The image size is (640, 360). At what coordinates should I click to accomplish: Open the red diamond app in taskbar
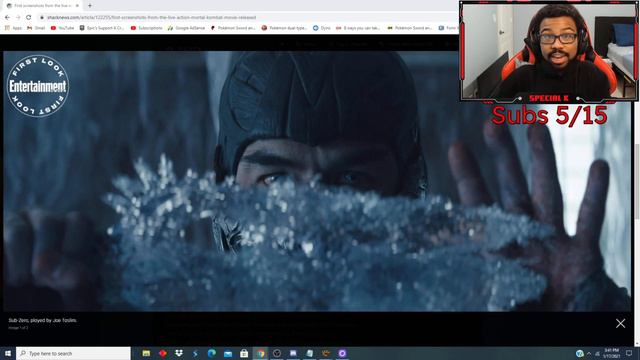[162, 353]
